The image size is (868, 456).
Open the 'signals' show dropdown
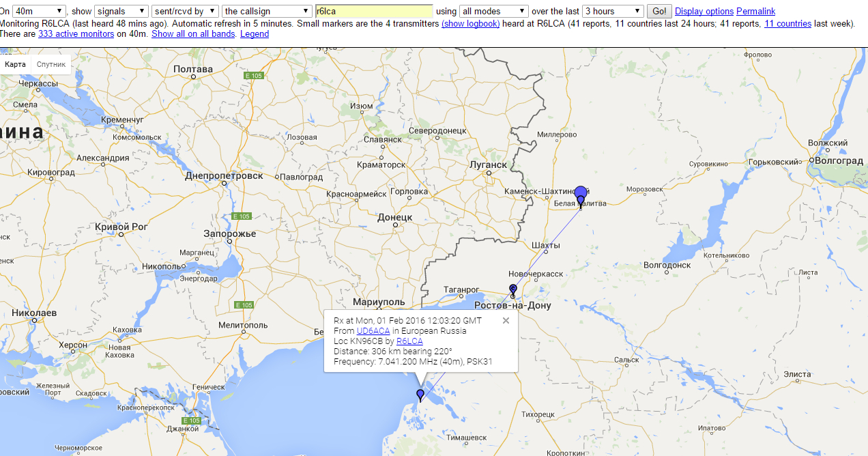click(121, 11)
